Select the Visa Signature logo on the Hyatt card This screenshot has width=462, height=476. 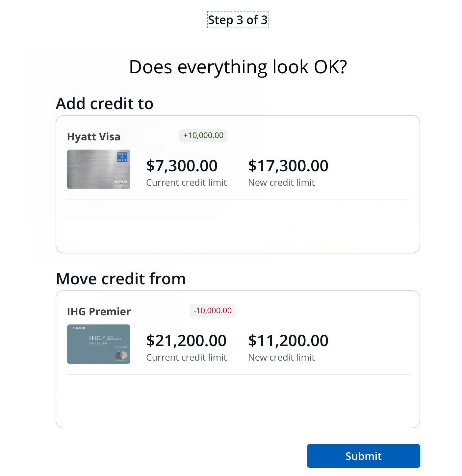coord(121,182)
